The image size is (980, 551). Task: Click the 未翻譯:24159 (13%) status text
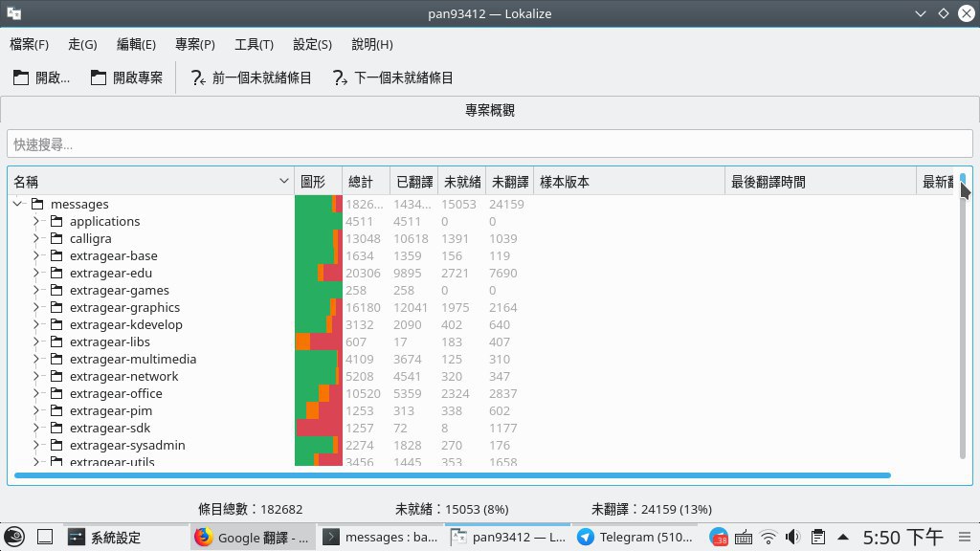tap(652, 509)
